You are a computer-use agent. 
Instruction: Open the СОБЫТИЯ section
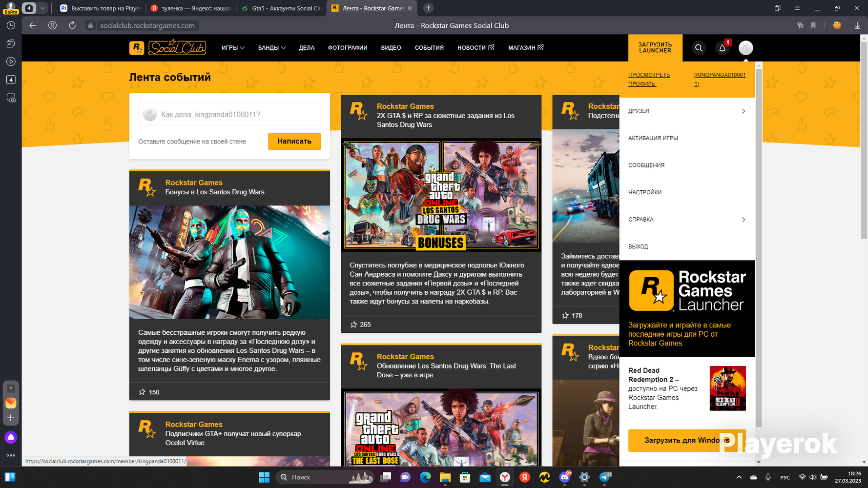tap(429, 48)
